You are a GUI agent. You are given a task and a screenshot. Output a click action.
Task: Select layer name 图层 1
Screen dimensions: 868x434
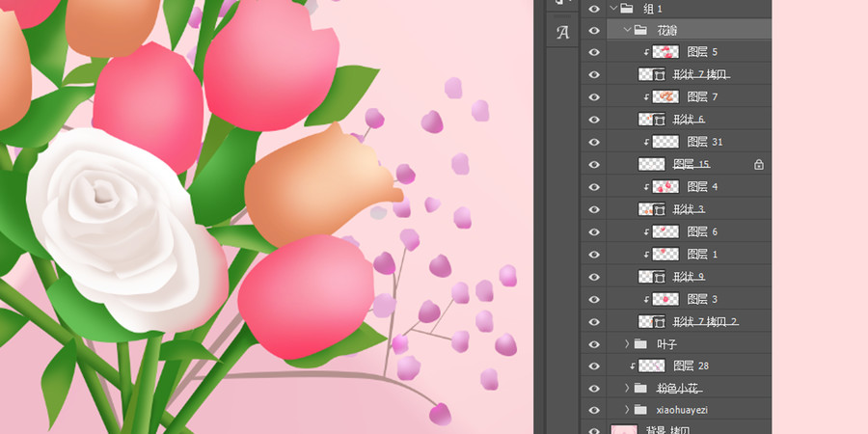coord(702,254)
